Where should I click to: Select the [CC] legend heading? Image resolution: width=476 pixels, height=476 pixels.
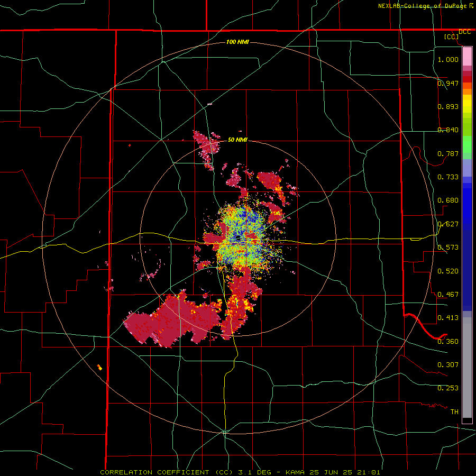pos(452,36)
